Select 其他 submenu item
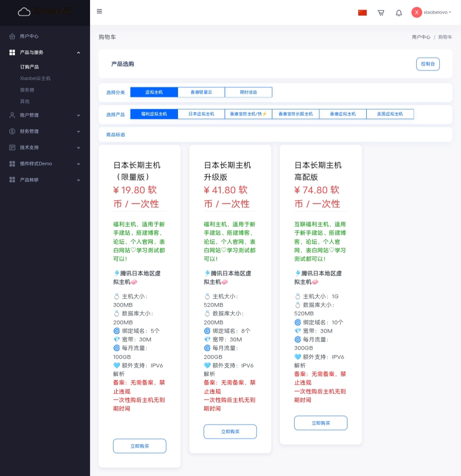The height and width of the screenshot is (476, 461). 25,102
